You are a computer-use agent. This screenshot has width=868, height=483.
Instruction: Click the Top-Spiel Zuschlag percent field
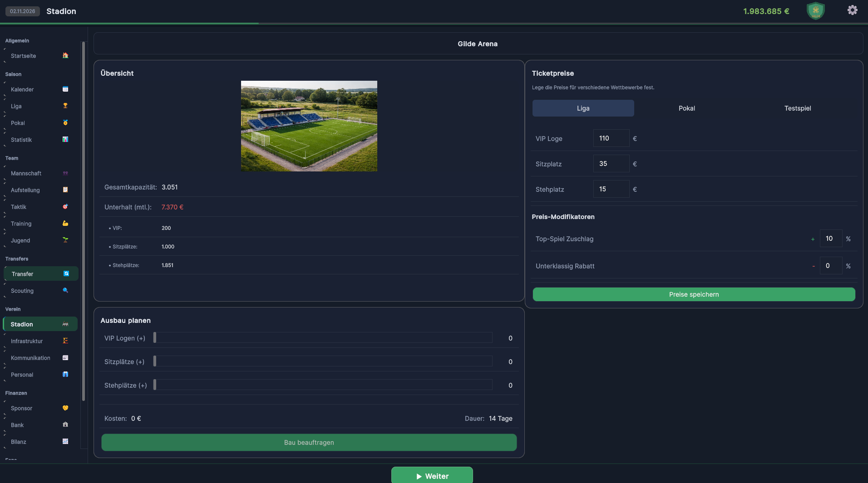[x=831, y=239]
